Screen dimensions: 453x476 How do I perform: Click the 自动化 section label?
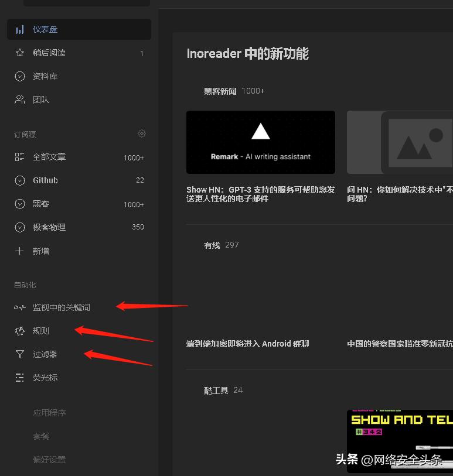coord(25,285)
